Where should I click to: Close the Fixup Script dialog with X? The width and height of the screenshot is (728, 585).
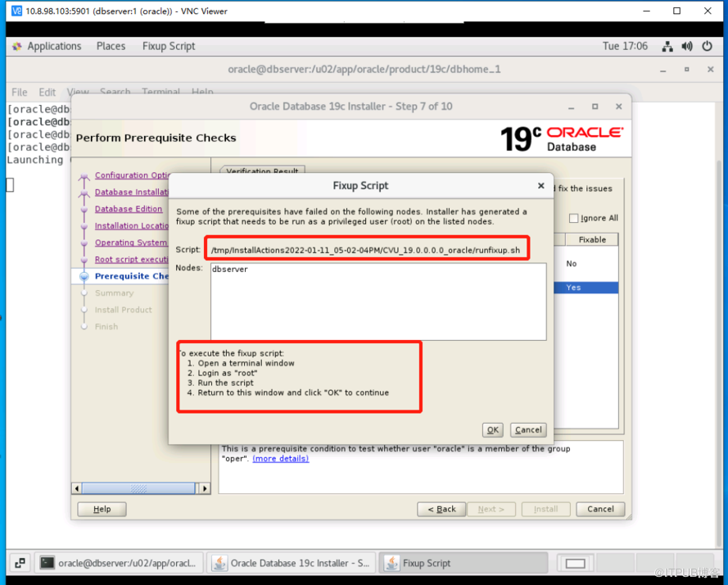coord(541,185)
